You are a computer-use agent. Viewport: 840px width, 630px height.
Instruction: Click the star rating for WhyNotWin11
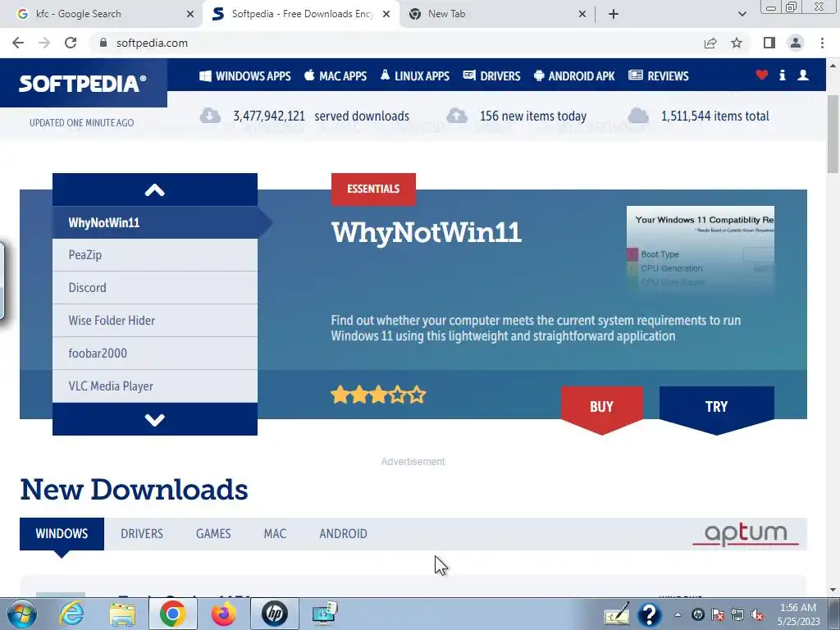(x=378, y=395)
